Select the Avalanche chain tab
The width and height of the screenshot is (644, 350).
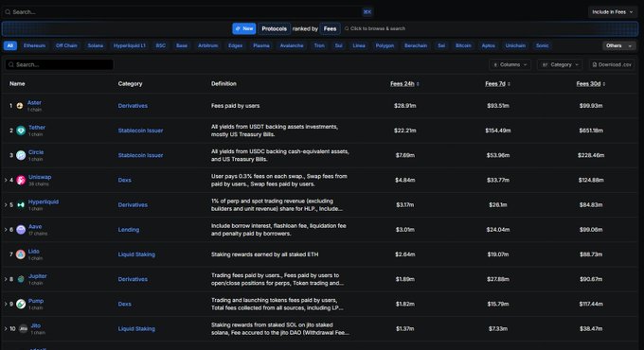tap(292, 45)
